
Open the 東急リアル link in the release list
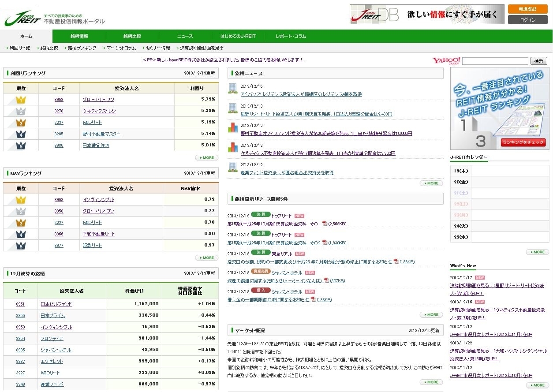click(x=282, y=254)
